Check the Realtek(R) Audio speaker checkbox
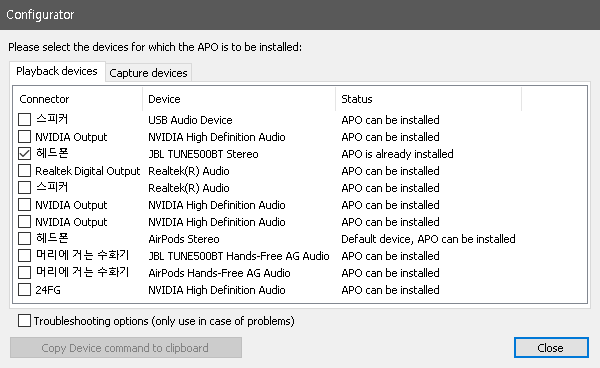 [24, 188]
